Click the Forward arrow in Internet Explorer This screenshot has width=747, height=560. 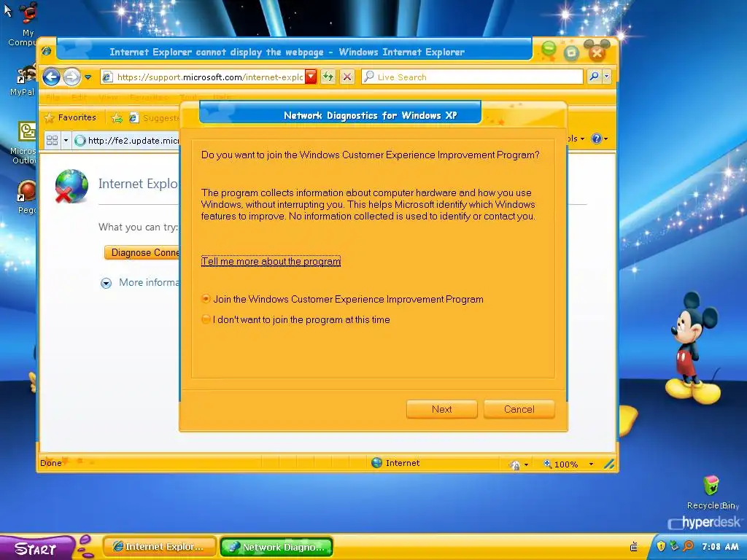[72, 77]
